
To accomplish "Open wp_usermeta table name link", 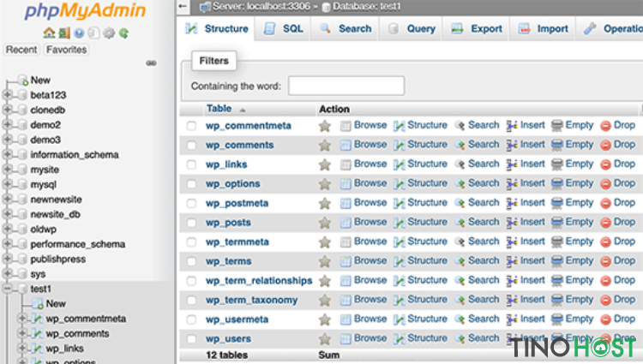I will (x=237, y=319).
